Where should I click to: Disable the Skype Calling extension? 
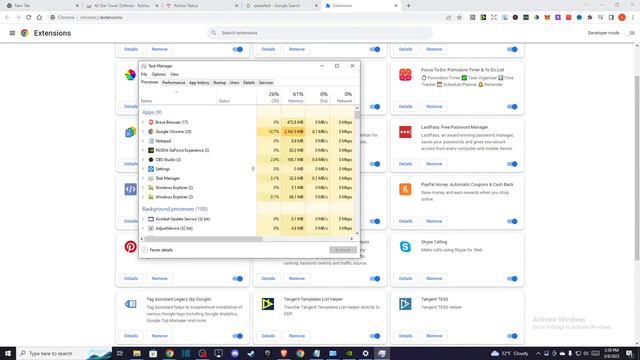click(x=512, y=279)
